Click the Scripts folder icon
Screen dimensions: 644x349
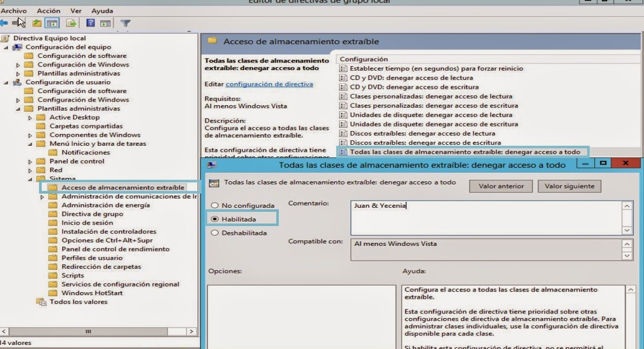pyautogui.click(x=53, y=275)
